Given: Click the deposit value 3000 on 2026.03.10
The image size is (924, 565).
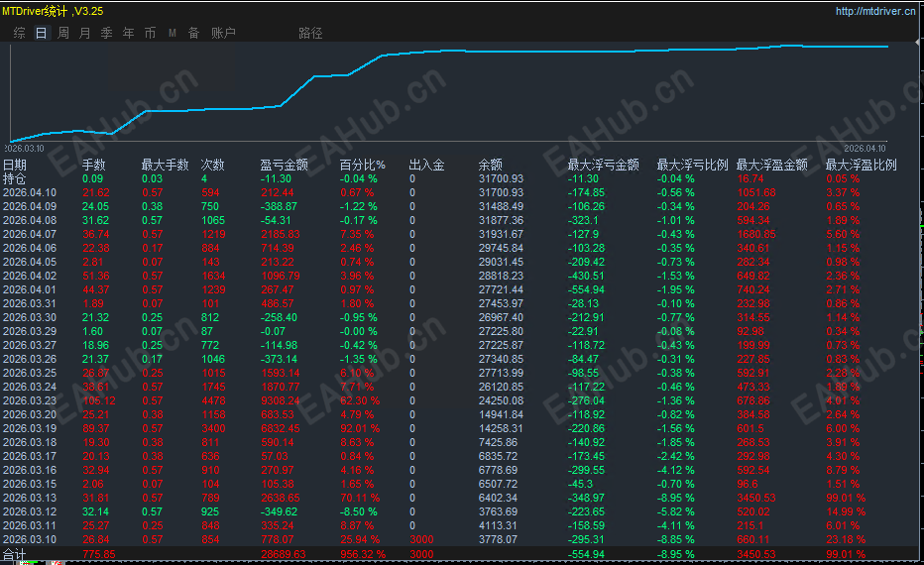Looking at the screenshot, I should pyautogui.click(x=421, y=539).
